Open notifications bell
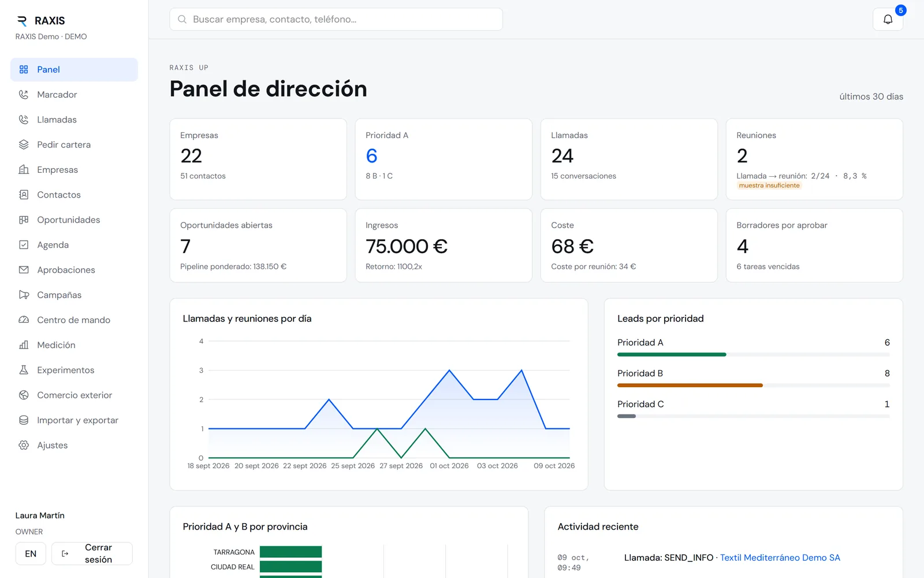This screenshot has width=924, height=578. (888, 20)
